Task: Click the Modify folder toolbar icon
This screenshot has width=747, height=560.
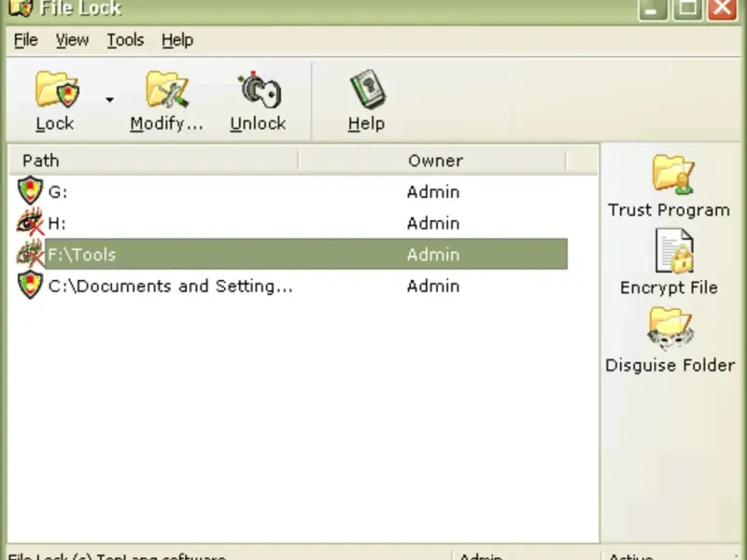Action: pyautogui.click(x=167, y=89)
